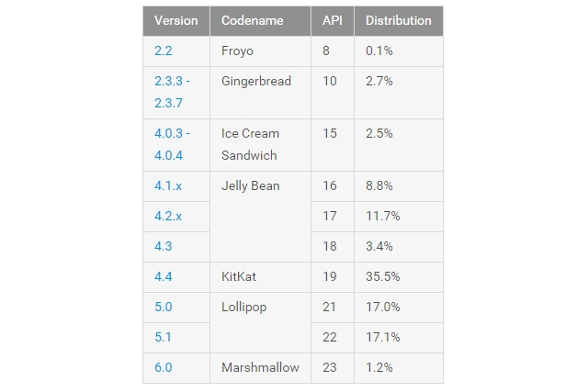Select the Ice Cream Sandwich cell
Screen dimensions: 588x392
(260, 145)
